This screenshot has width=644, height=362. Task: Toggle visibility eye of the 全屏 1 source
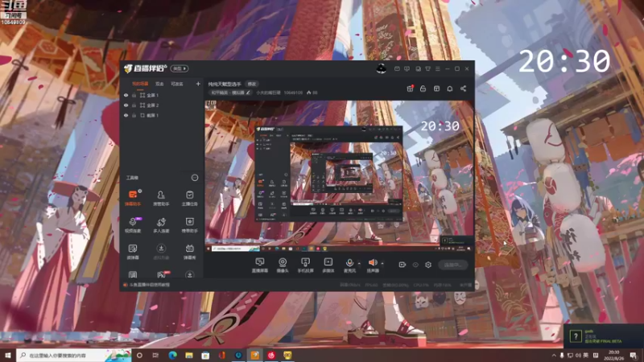click(x=126, y=95)
